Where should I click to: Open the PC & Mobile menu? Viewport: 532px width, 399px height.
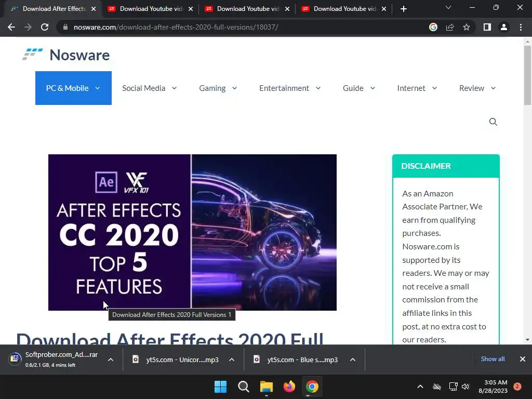pyautogui.click(x=73, y=88)
